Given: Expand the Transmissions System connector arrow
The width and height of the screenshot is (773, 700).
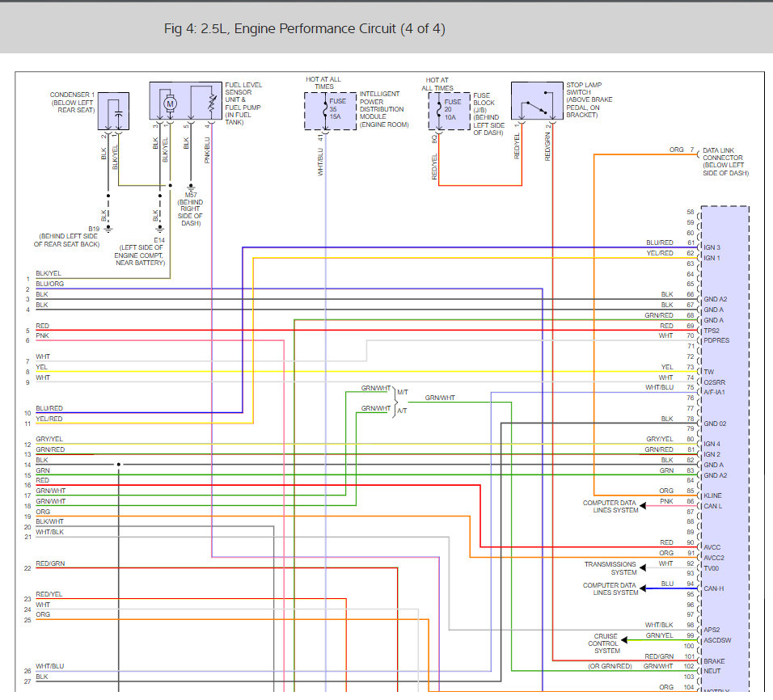Looking at the screenshot, I should (642, 568).
